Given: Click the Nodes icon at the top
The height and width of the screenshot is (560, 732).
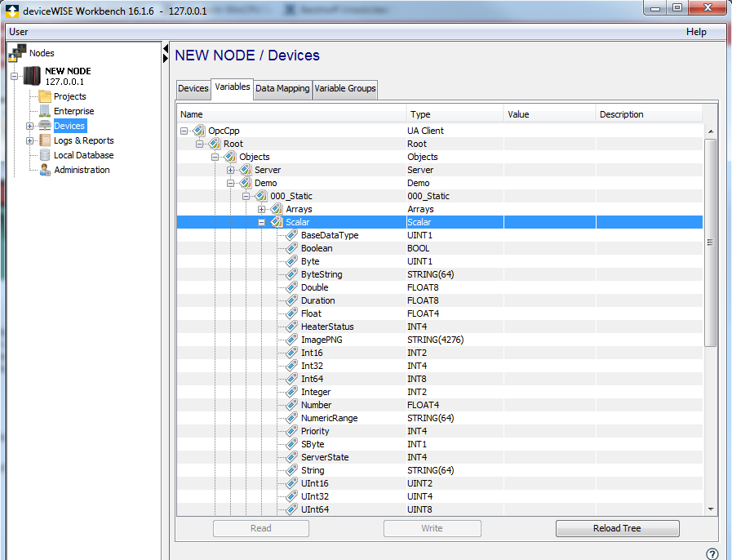Looking at the screenshot, I should pos(18,52).
